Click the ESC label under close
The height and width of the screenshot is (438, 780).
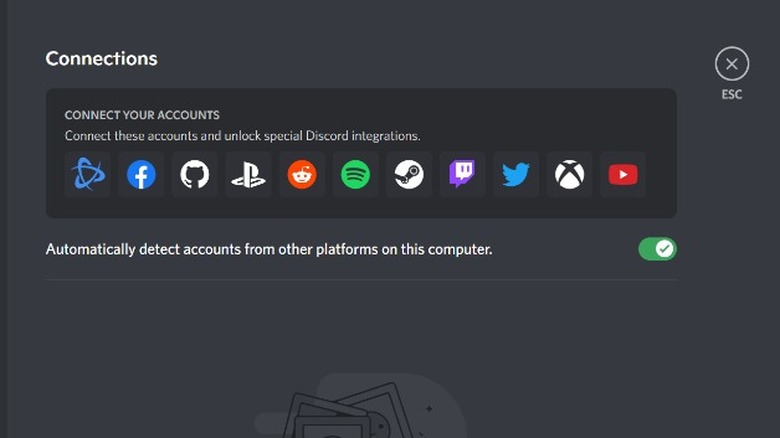(x=731, y=95)
